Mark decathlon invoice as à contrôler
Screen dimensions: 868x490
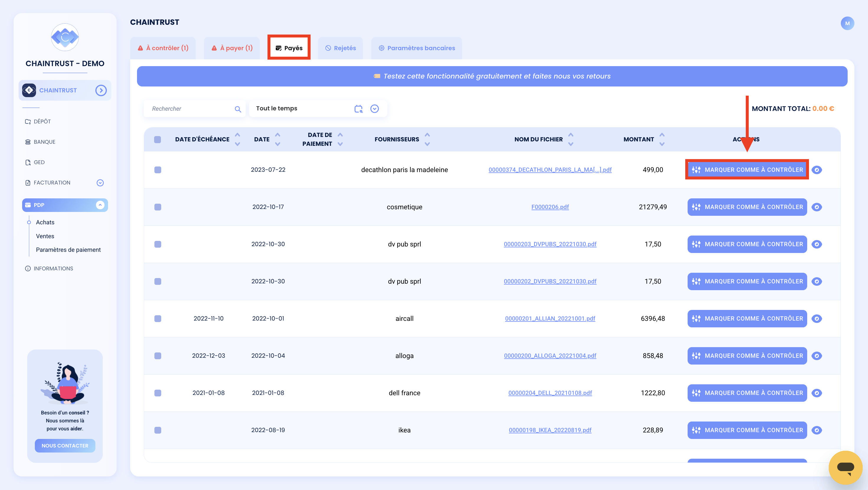747,170
